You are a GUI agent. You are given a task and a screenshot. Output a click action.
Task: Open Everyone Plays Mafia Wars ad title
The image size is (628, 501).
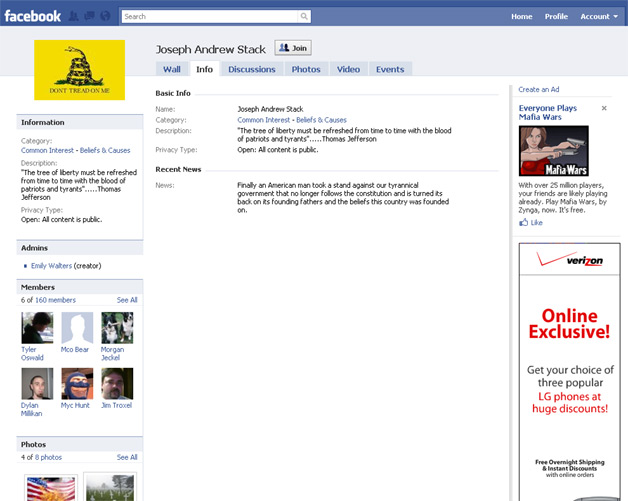pyautogui.click(x=547, y=113)
